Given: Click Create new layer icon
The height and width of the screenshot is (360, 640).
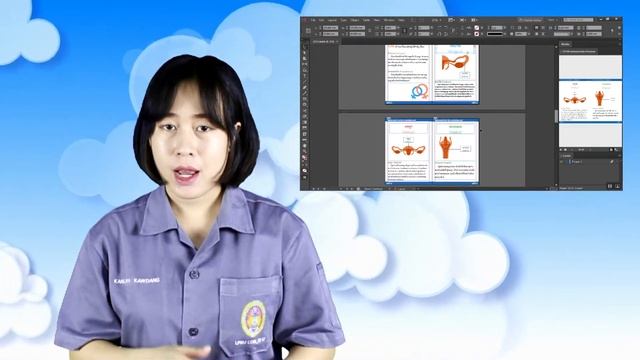Looking at the screenshot, I should click(x=610, y=186).
